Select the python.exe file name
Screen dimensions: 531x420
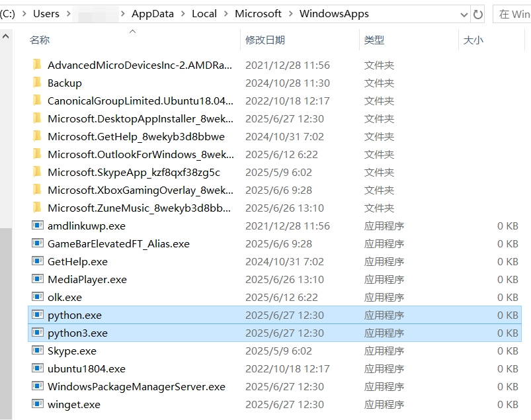pyautogui.click(x=75, y=315)
